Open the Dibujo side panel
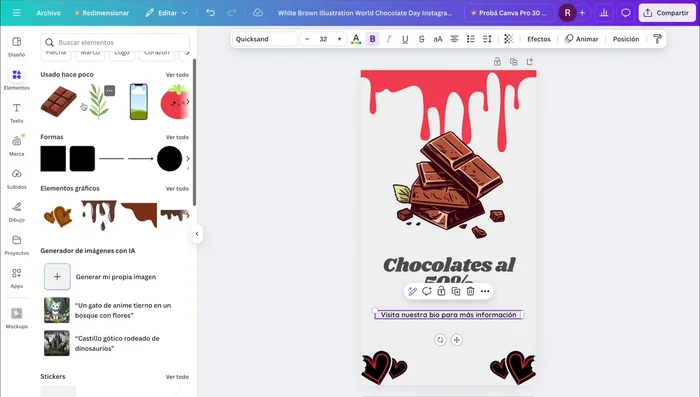The image size is (700, 397). [17, 212]
